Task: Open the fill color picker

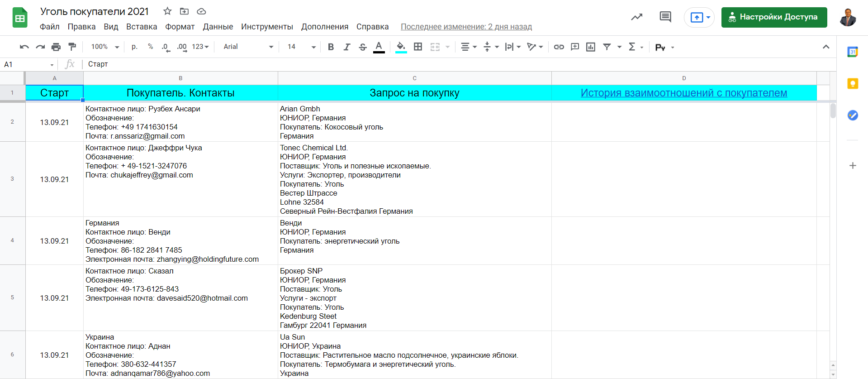Action: pos(401,47)
